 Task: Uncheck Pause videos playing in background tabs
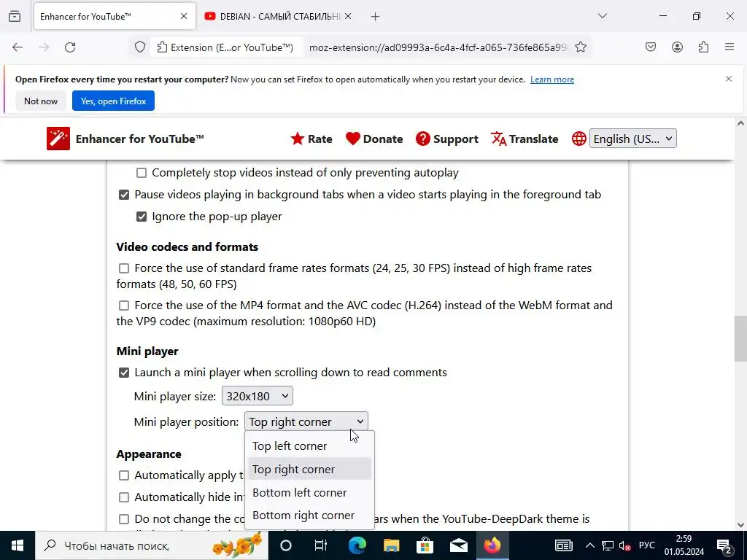(124, 195)
